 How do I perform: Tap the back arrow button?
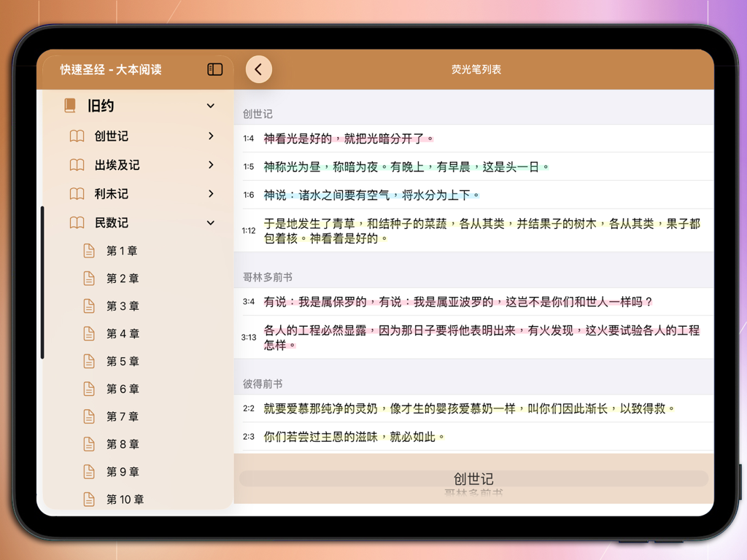tap(258, 69)
